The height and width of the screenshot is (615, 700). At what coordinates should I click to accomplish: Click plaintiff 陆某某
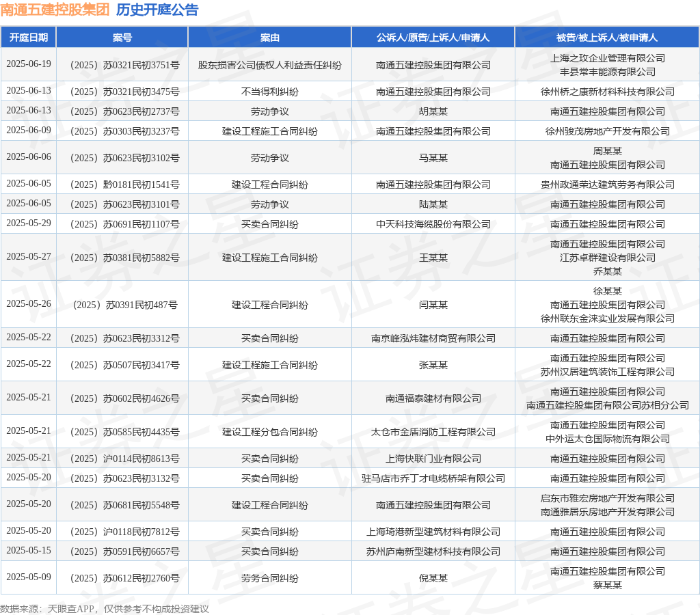point(433,204)
